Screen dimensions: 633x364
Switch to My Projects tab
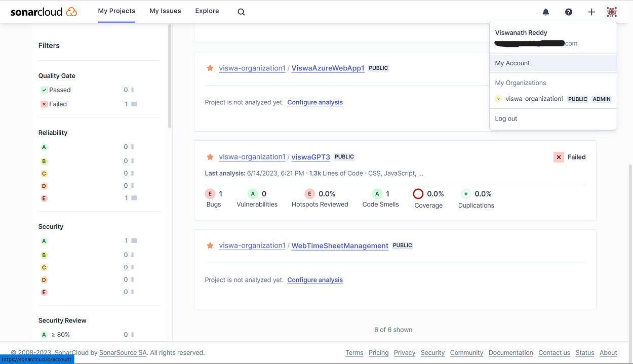point(116,11)
